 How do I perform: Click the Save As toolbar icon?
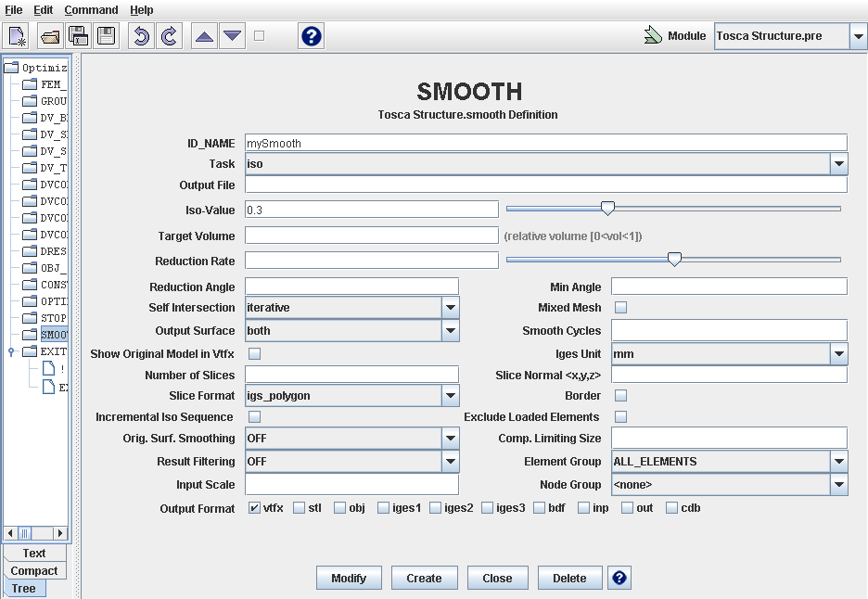(78, 36)
